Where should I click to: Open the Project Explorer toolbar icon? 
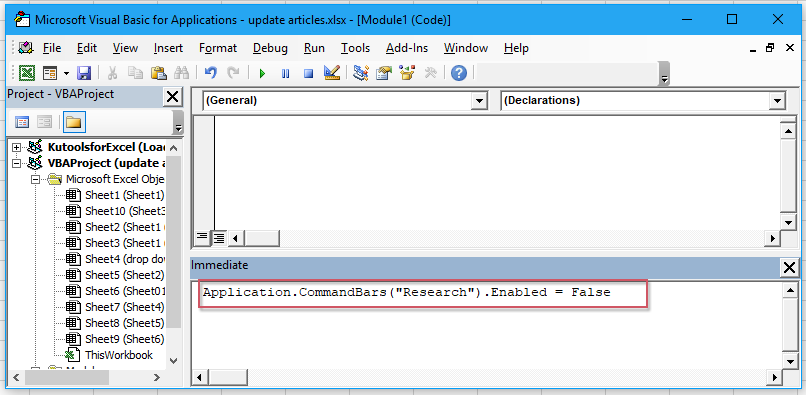pos(361,73)
